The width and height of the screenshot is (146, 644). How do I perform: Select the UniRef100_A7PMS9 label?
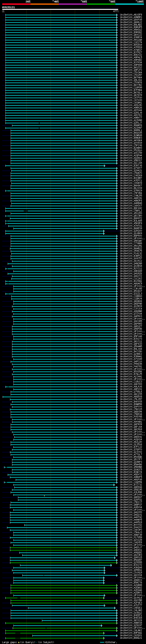131,47
